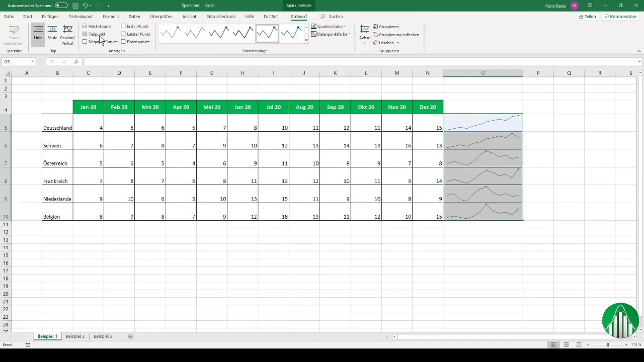The height and width of the screenshot is (362, 644).
Task: Open Quick Access Toolbar customize dropdown
Action: [108, 5]
